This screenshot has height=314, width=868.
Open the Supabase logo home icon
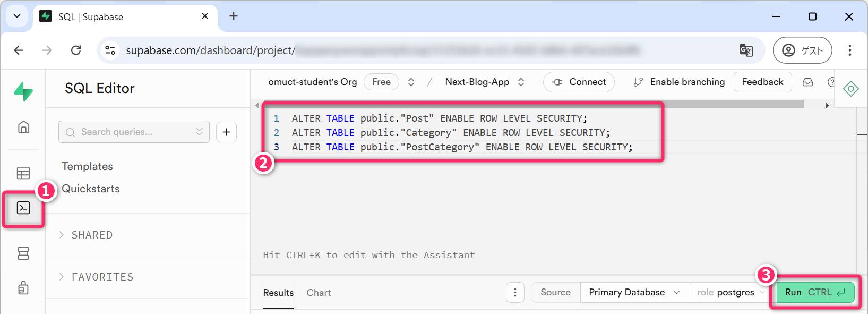pyautogui.click(x=23, y=91)
